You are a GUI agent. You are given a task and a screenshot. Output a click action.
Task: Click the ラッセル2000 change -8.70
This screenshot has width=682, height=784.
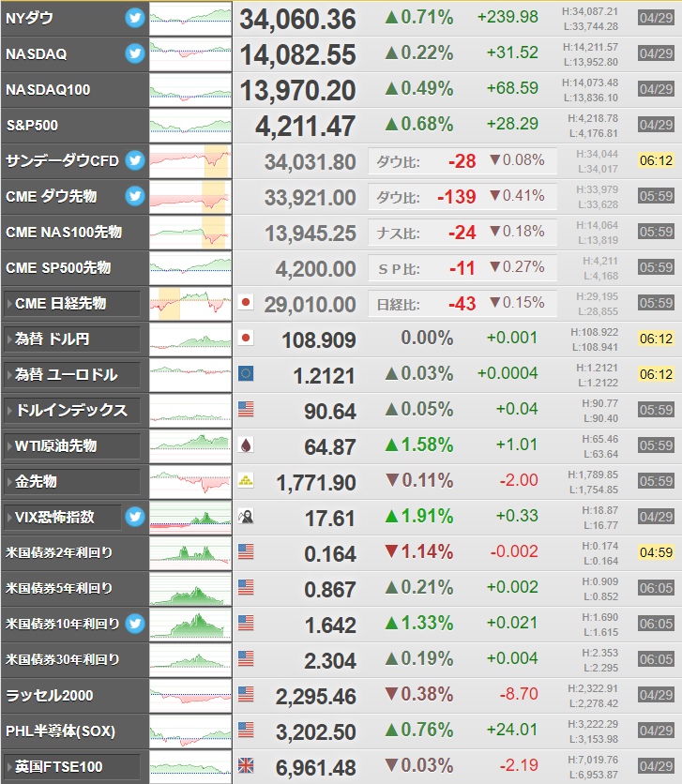pyautogui.click(x=519, y=694)
